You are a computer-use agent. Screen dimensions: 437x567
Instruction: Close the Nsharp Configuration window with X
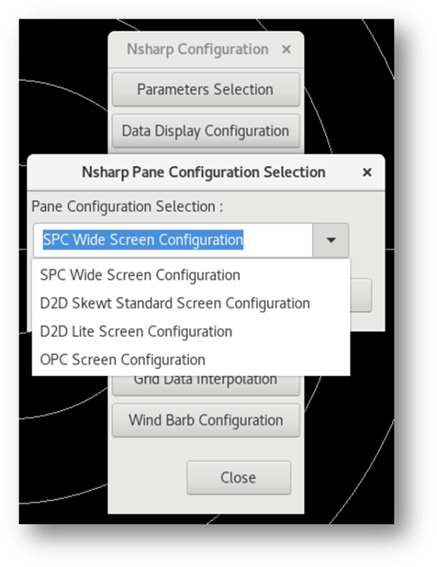tap(286, 49)
